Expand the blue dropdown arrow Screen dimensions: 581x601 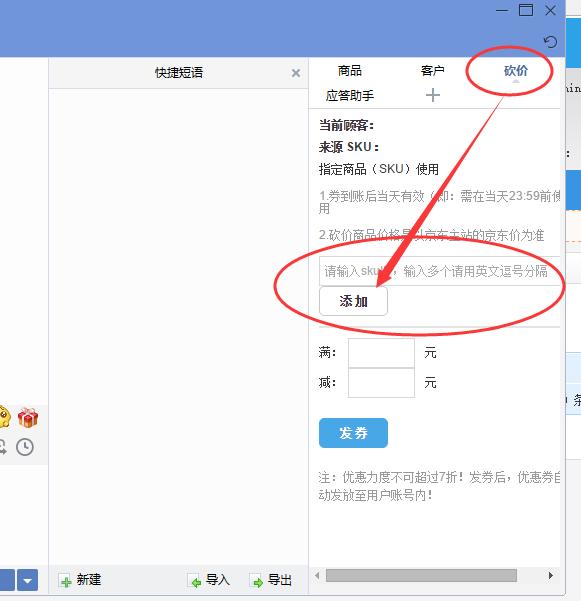(28, 580)
